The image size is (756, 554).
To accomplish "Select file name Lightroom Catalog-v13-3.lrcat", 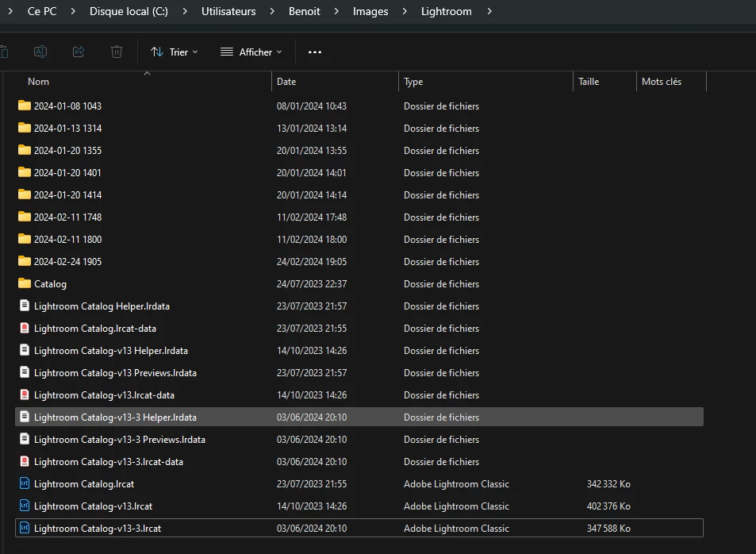I will (98, 529).
